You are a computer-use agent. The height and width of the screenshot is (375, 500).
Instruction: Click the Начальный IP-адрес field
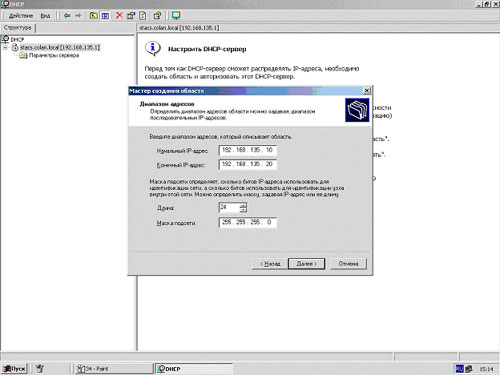[x=247, y=150]
